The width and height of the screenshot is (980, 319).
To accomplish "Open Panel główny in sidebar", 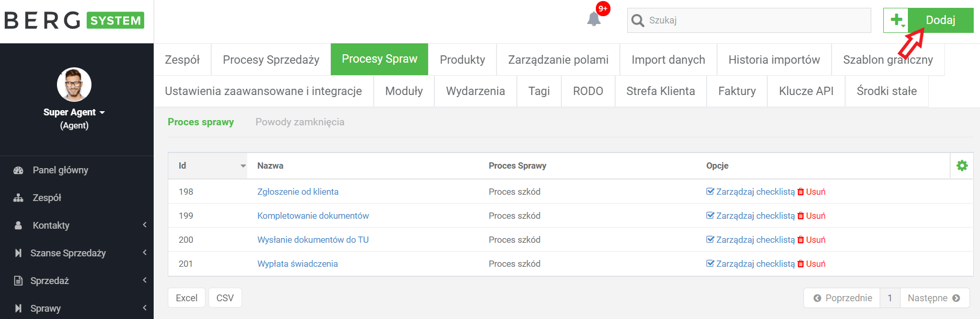I will [61, 170].
